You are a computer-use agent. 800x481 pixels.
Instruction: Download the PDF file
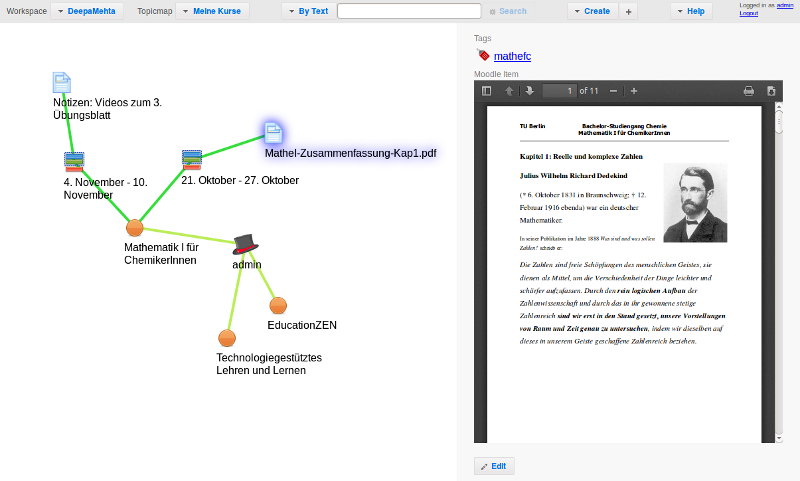[x=771, y=91]
